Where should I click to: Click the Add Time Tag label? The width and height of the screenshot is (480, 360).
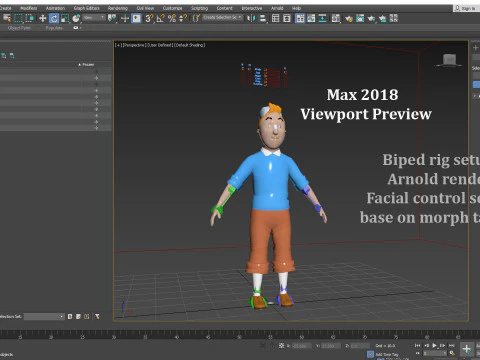coord(387,354)
